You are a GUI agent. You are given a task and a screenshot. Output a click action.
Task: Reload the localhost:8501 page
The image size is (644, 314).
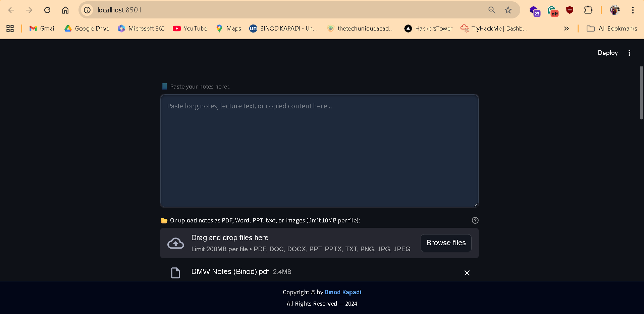47,10
